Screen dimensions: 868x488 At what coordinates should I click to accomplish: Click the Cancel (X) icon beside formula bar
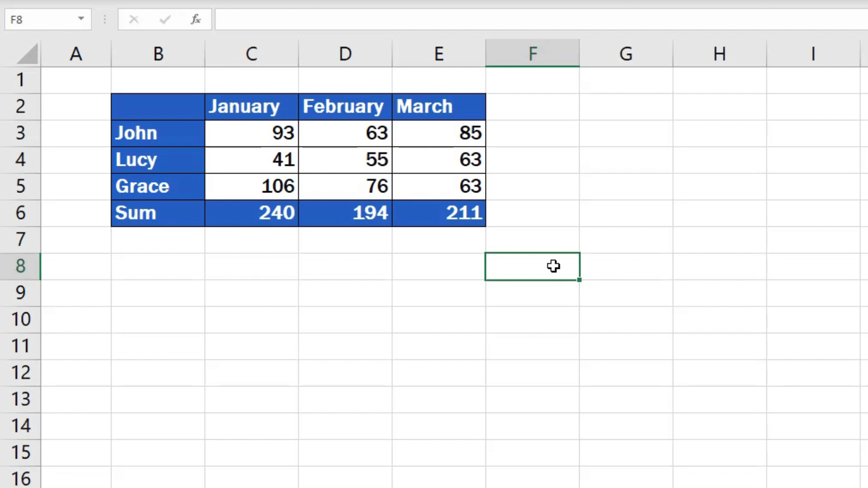point(134,19)
